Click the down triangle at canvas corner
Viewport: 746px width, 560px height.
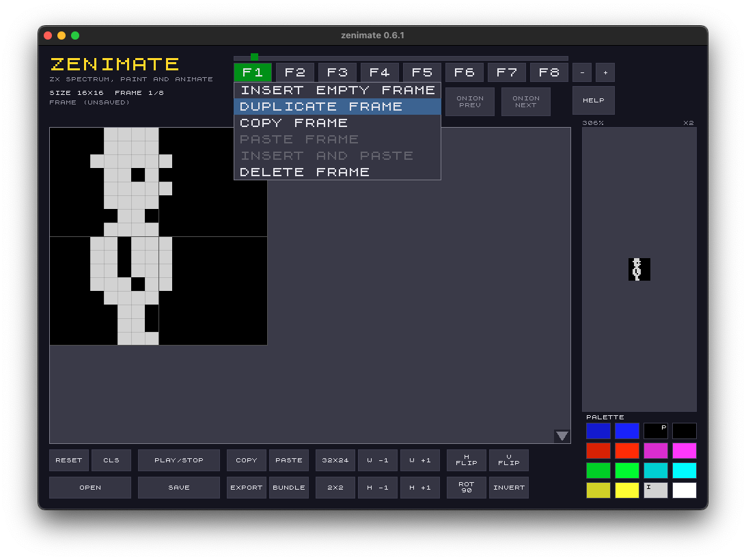(562, 436)
